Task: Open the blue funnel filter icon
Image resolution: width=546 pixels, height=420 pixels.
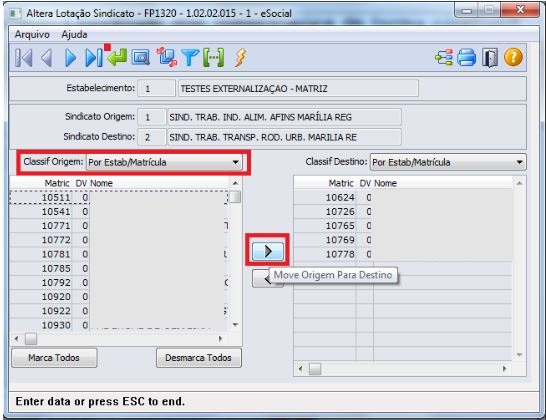Action: coord(190,57)
